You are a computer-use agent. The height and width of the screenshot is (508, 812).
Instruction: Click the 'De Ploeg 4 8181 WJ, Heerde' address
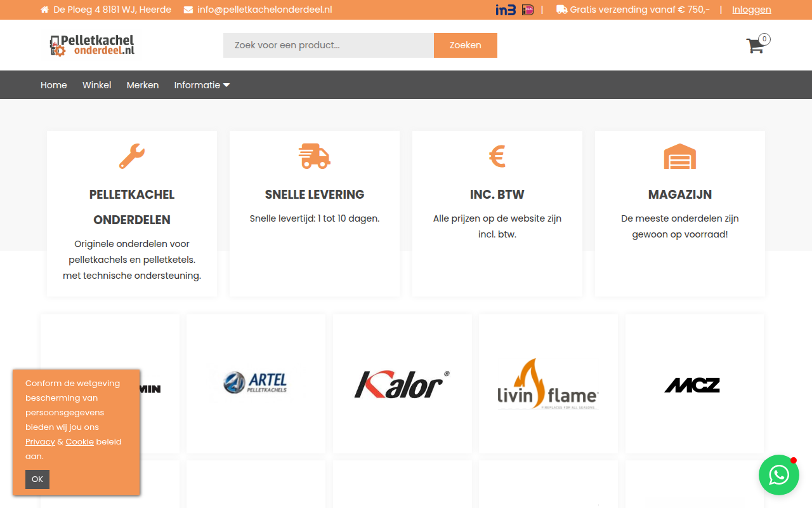112,10
